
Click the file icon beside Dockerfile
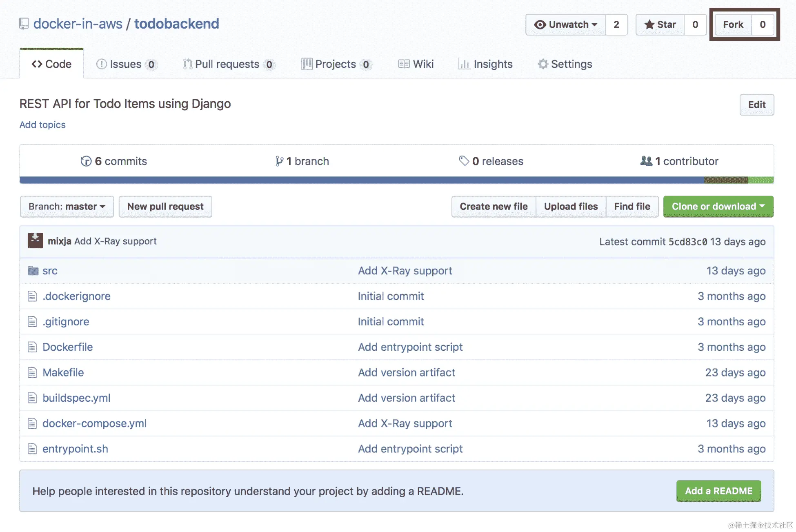coord(32,347)
